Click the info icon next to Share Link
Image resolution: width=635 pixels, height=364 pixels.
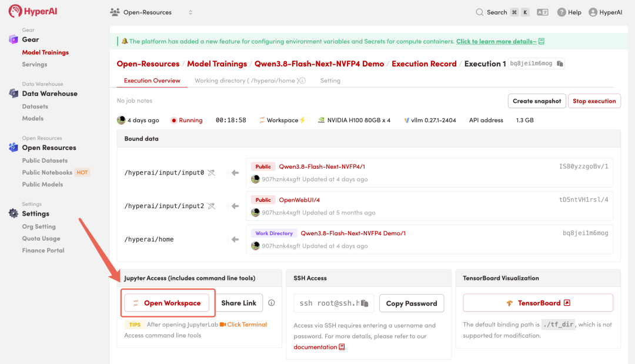[271, 303]
